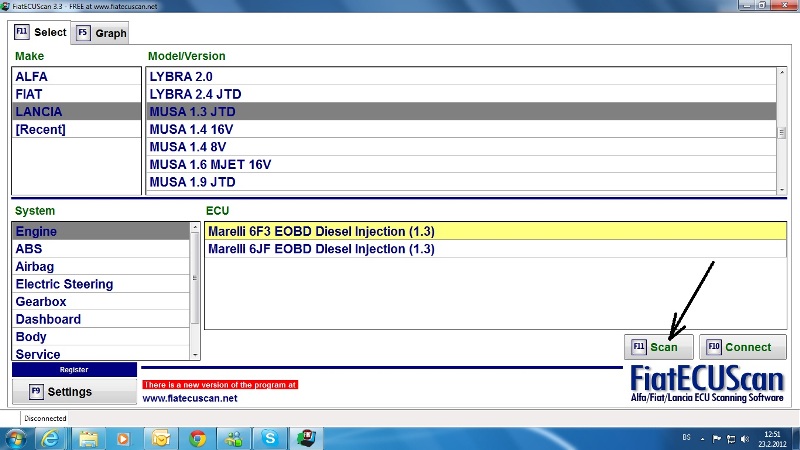Screen dimensions: 800x450
Task: Choose Gearbox system
Action: tap(101, 302)
